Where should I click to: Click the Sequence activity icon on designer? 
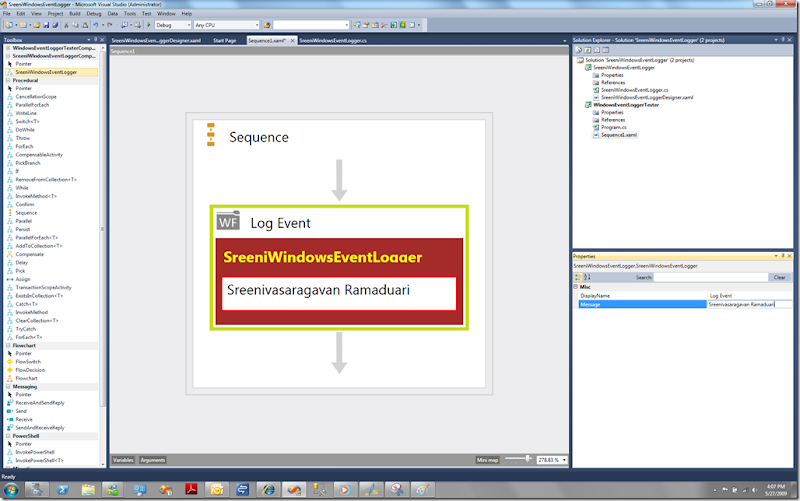(211, 135)
